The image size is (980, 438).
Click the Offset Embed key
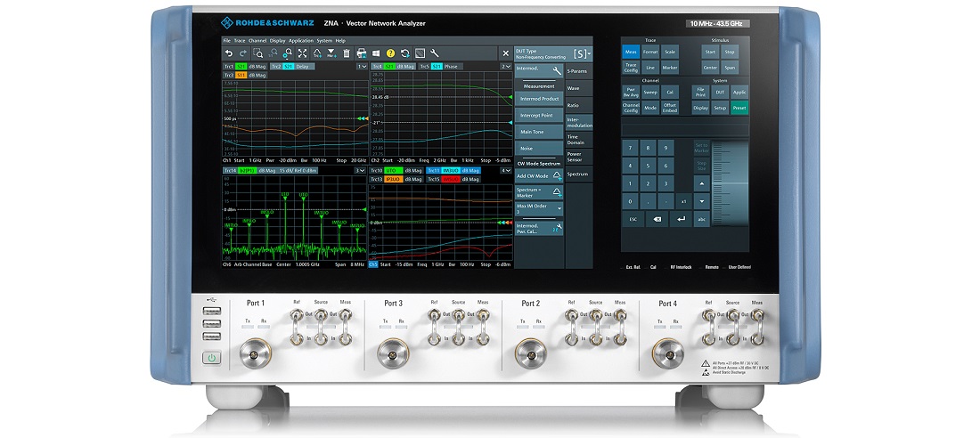pos(670,108)
